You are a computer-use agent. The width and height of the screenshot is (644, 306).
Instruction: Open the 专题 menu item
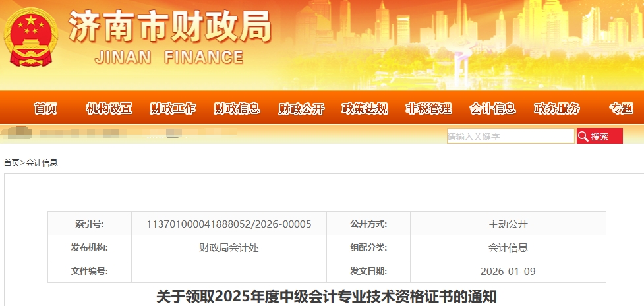pyautogui.click(x=621, y=108)
